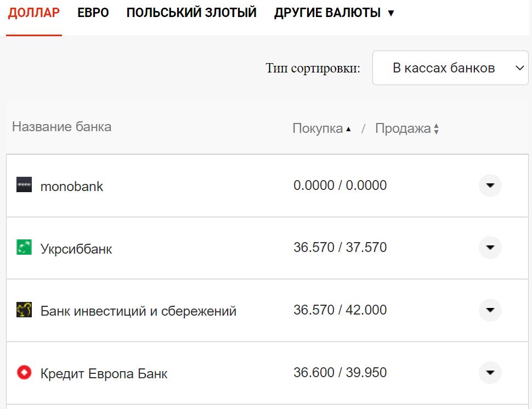Toggle sorting by Покупка column
Screen dimensions: 532x409
(x=321, y=127)
